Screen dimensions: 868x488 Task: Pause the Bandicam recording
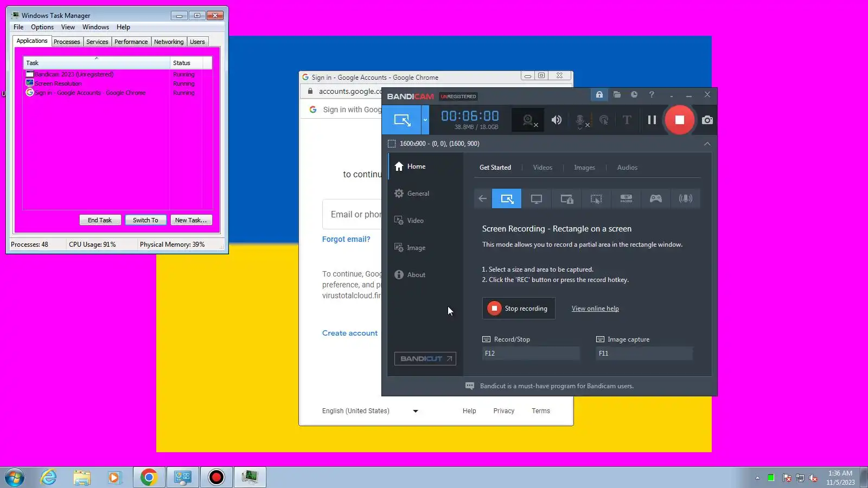click(x=652, y=120)
